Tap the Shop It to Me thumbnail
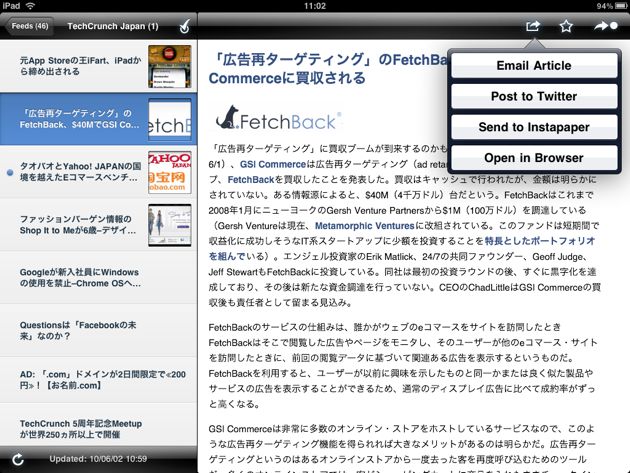Image resolution: width=630 pixels, height=473 pixels. click(170, 225)
